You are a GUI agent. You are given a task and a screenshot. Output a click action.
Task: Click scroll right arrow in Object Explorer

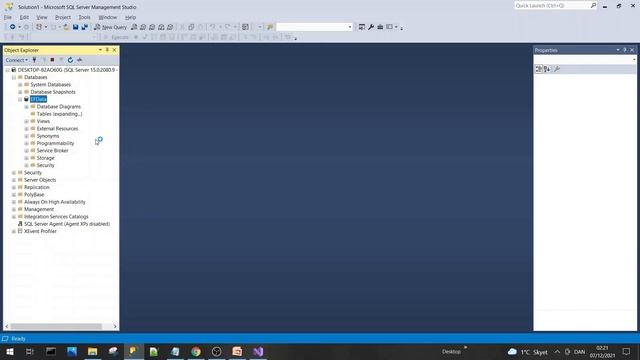click(x=115, y=327)
